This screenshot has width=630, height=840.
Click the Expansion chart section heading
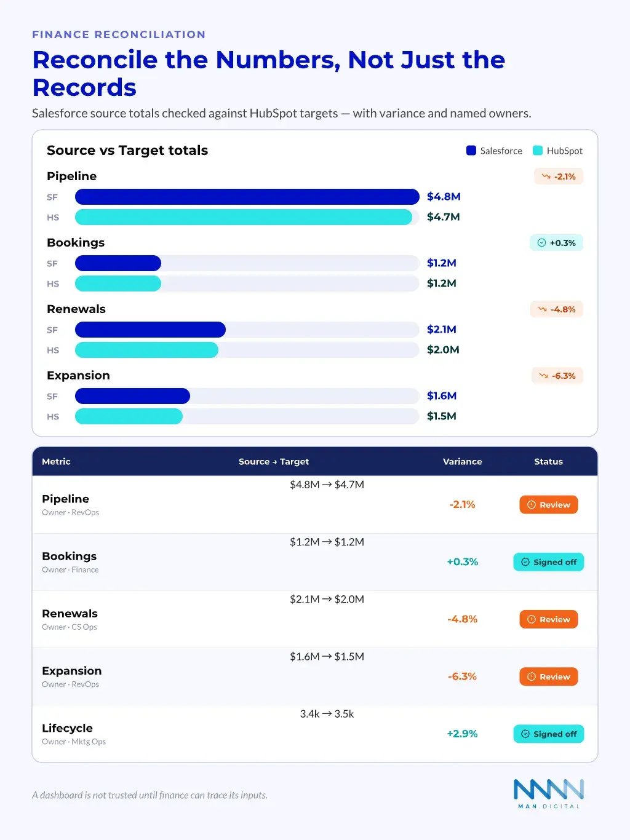click(78, 376)
